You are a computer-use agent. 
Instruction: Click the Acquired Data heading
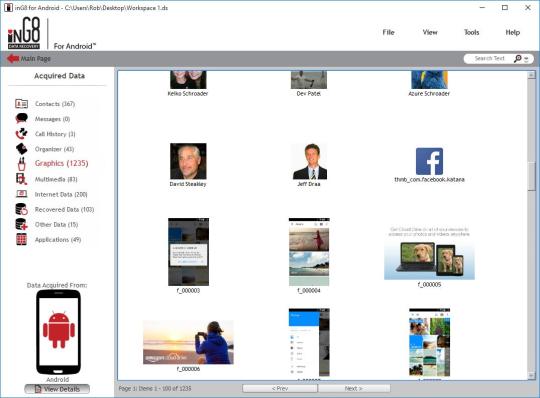(x=59, y=76)
